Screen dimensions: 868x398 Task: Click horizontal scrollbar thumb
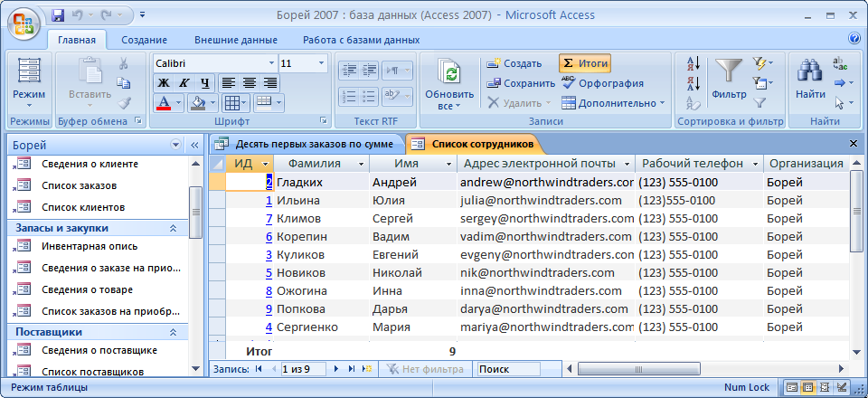(x=639, y=369)
